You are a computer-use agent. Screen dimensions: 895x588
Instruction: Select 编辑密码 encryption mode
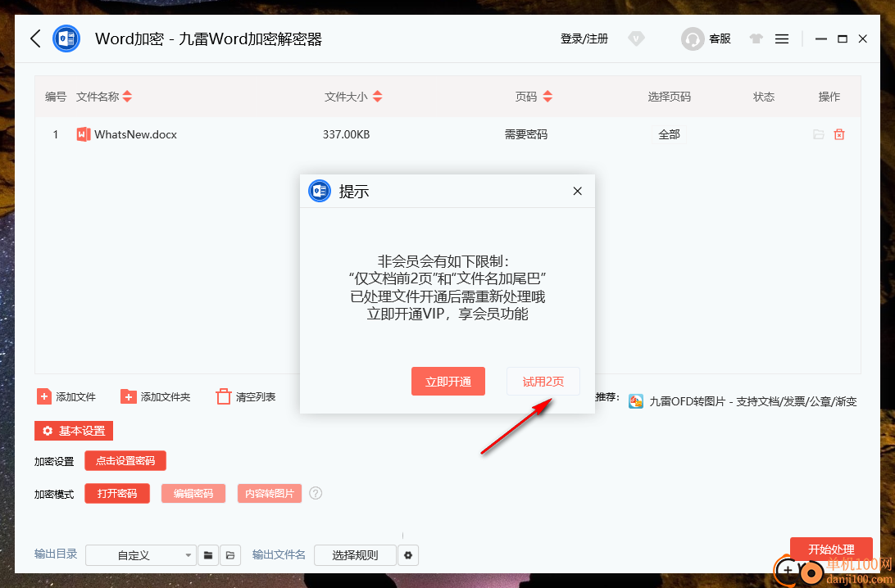[193, 494]
